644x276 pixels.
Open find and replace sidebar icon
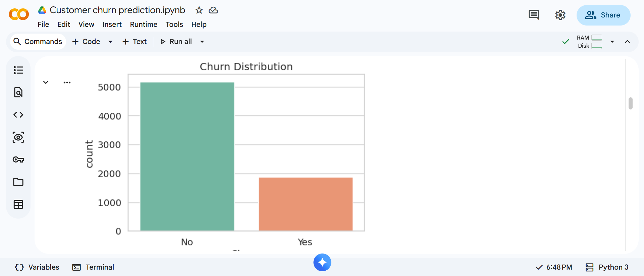coord(18,92)
